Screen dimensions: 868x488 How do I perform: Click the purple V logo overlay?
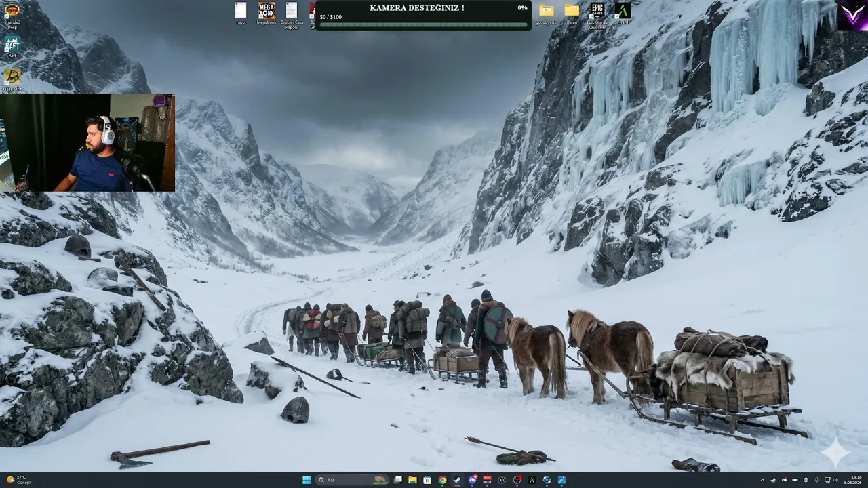[852, 16]
